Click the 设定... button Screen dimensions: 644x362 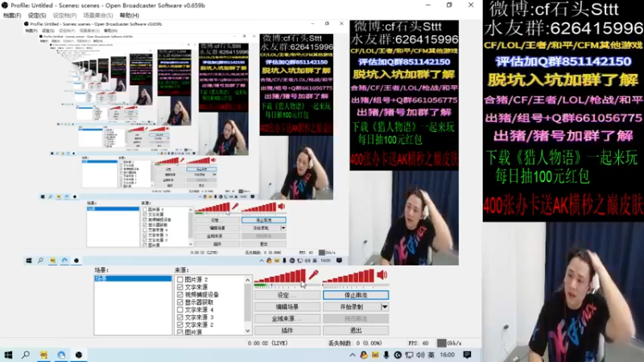[x=287, y=295]
